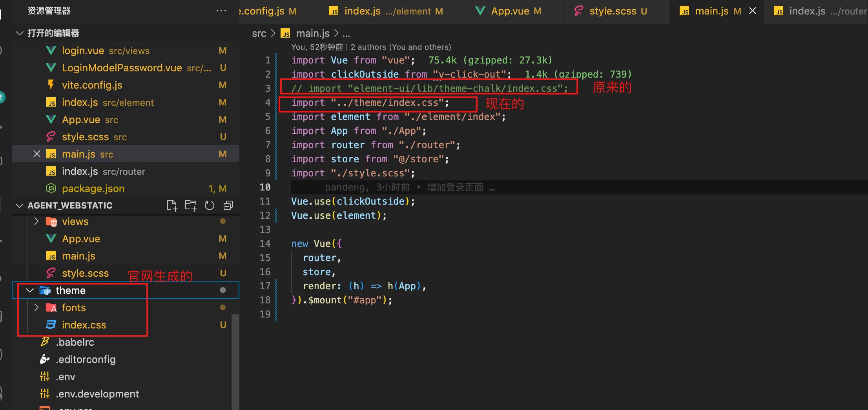This screenshot has height=410, width=868.
Task: Switch to the App.vue tab
Action: 515,11
